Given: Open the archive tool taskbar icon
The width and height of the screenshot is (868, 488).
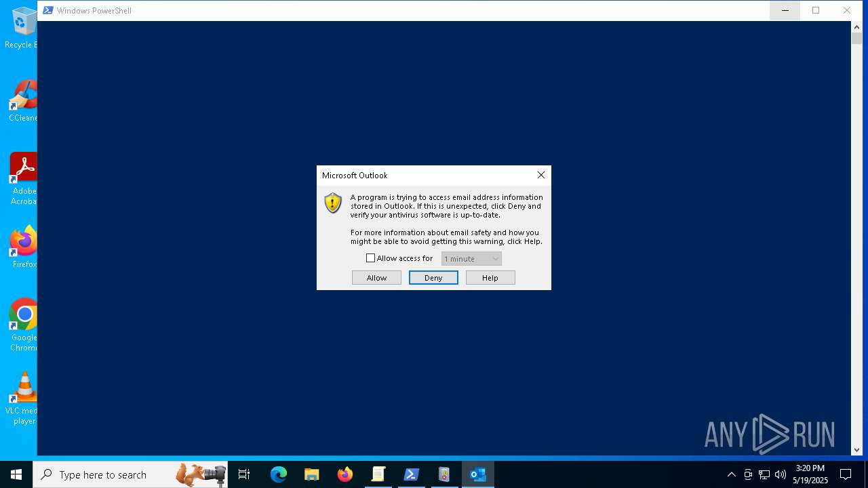Looking at the screenshot, I should (x=445, y=474).
